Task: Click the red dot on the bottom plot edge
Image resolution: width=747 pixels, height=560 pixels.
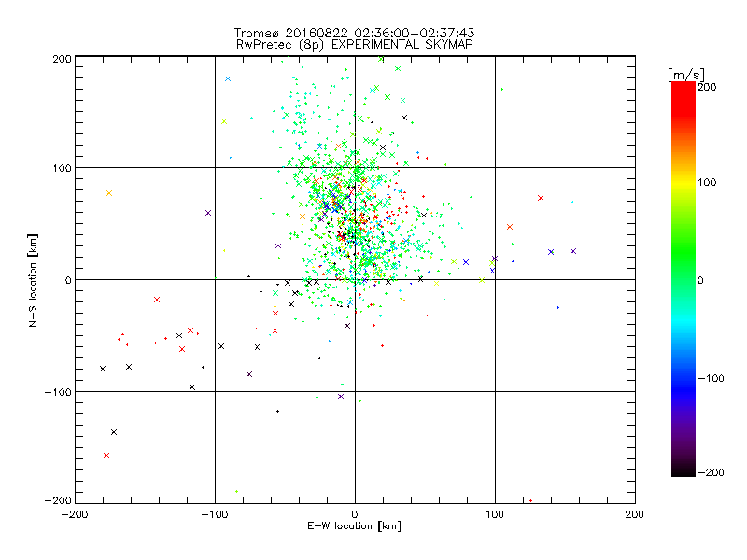Action: pyautogui.click(x=530, y=500)
